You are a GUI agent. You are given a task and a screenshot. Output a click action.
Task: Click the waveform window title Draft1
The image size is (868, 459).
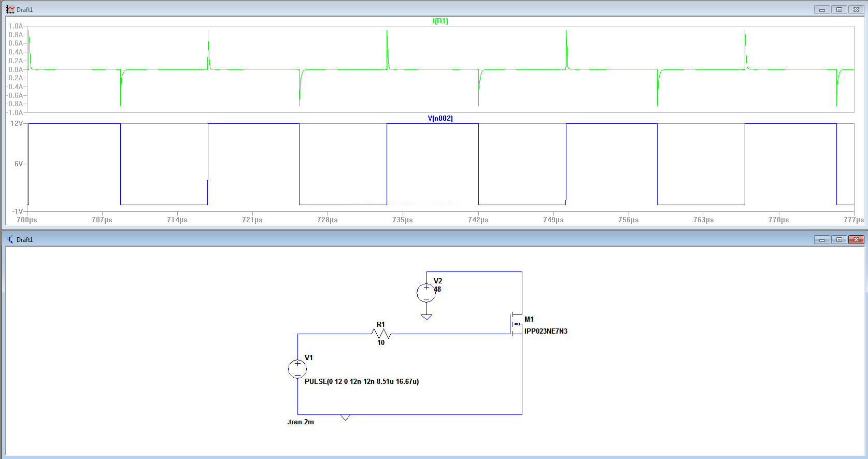[x=24, y=10]
